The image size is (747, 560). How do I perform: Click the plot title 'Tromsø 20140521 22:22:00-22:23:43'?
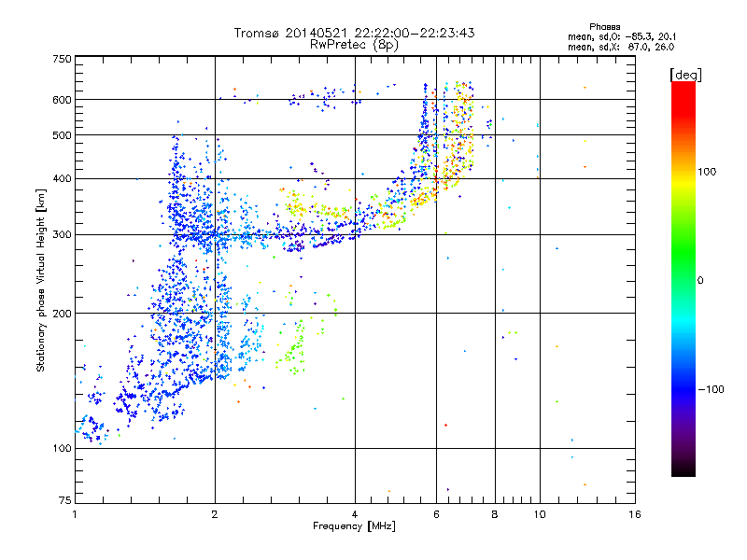tap(354, 33)
